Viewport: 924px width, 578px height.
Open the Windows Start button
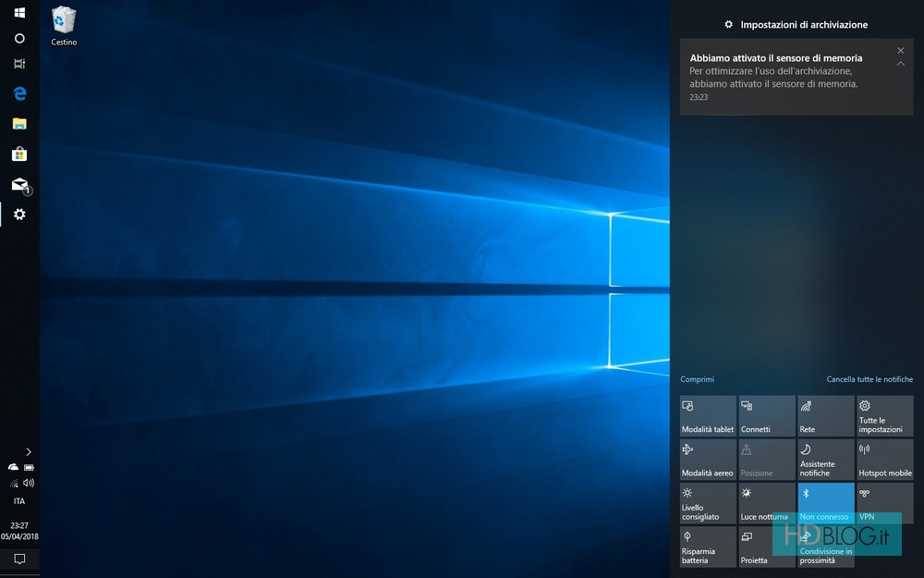click(19, 12)
